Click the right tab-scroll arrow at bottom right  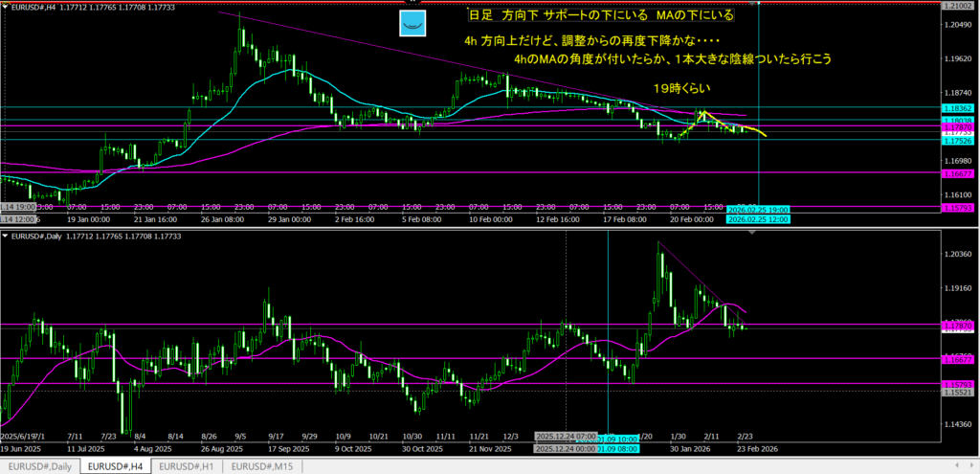(x=972, y=466)
